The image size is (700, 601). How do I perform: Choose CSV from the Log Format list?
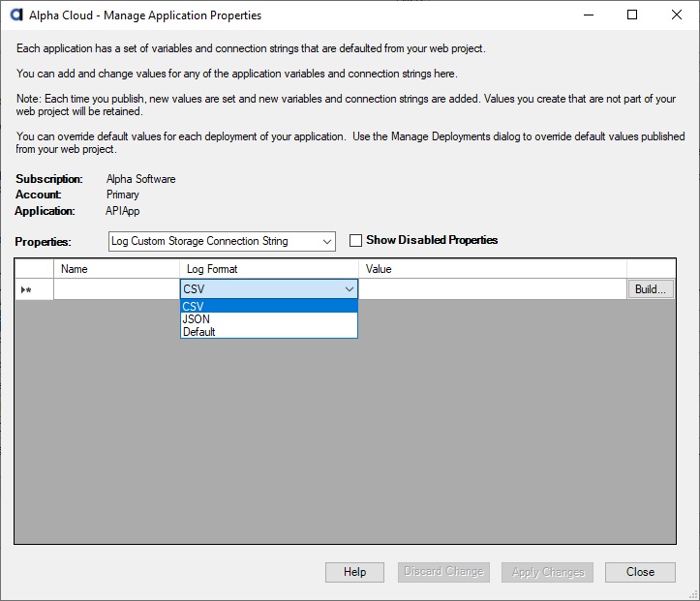269,306
